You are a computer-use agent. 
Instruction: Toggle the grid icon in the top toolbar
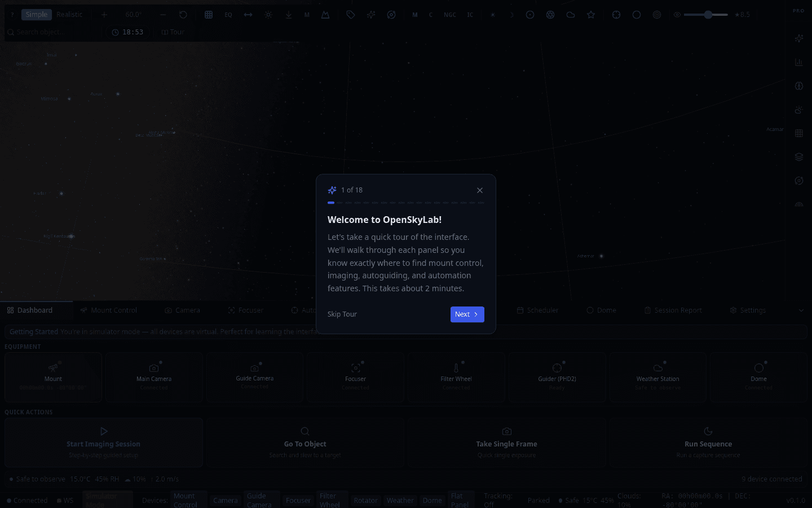click(x=209, y=15)
